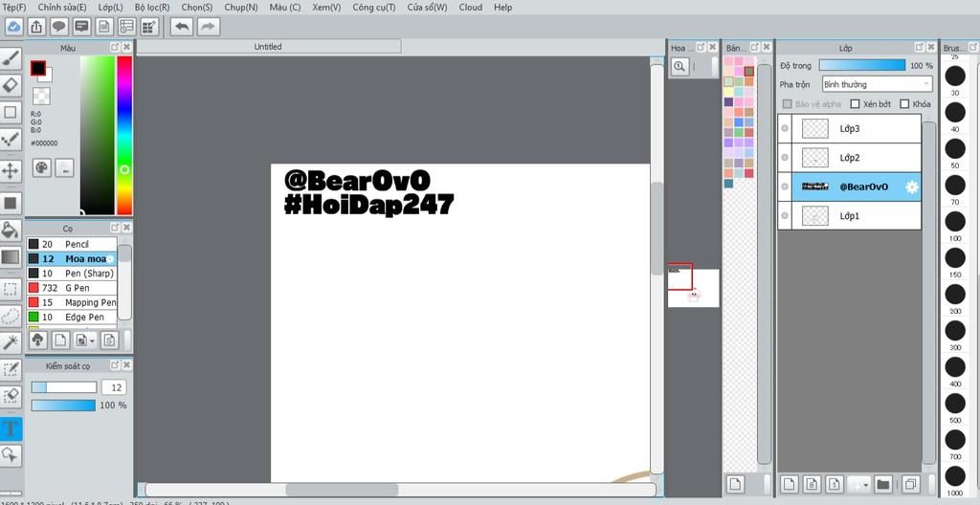Open the add brush type dropdown
The width and height of the screenshot is (980, 505).
coord(84,340)
